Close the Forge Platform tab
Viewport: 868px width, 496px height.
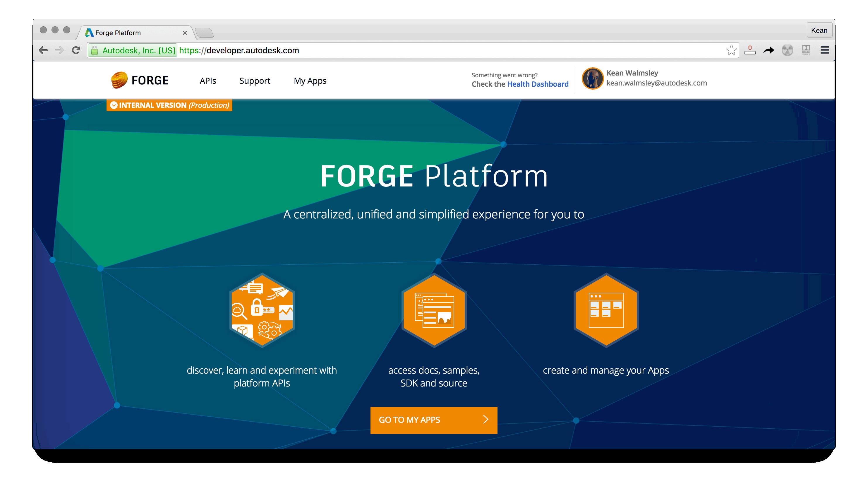(185, 33)
